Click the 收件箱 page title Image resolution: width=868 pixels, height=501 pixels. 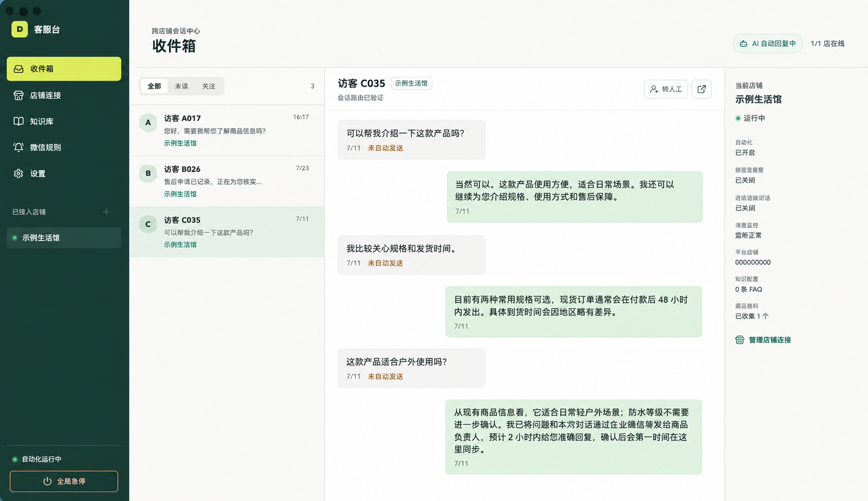pyautogui.click(x=174, y=46)
